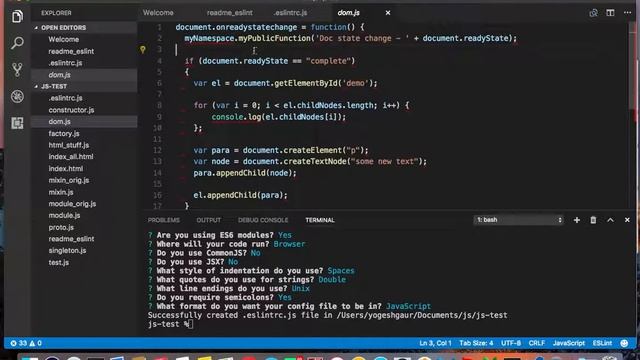
Task: Collapse the Open Editors section
Action: tap(63, 28)
